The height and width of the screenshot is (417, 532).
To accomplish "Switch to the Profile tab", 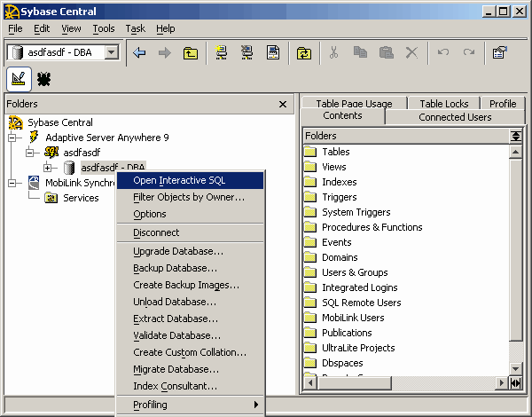I will pos(503,103).
